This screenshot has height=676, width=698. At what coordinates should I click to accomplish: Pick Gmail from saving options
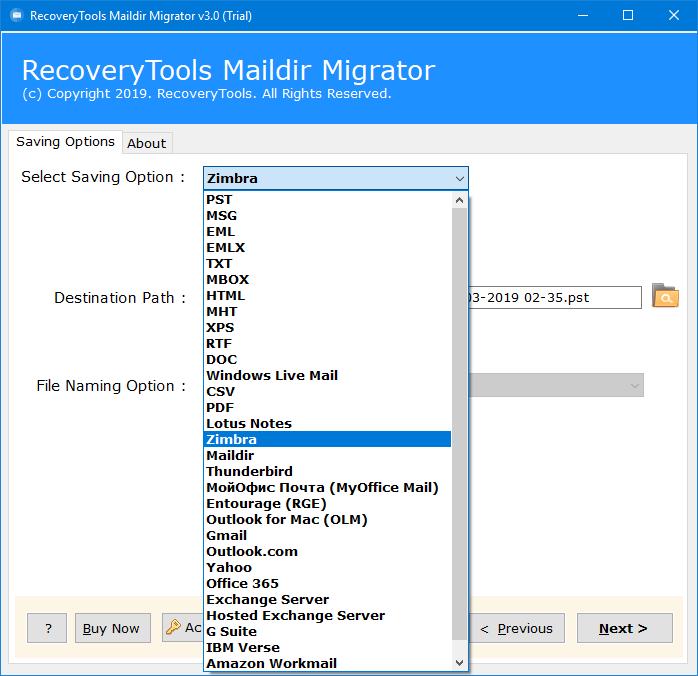coord(327,535)
